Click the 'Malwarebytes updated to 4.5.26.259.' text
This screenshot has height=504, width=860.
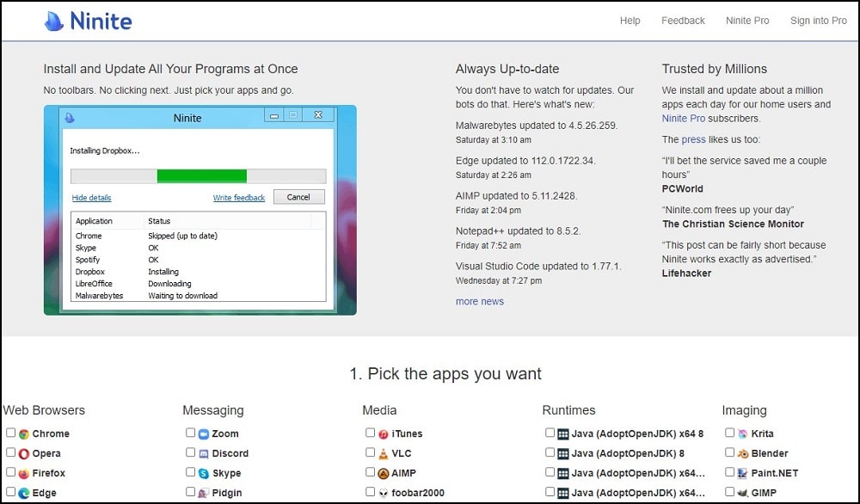coord(537,126)
